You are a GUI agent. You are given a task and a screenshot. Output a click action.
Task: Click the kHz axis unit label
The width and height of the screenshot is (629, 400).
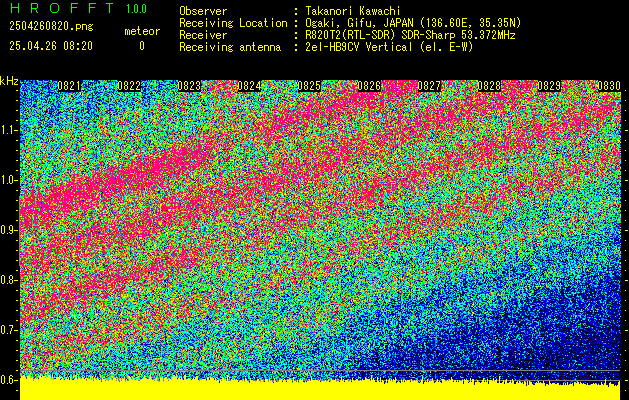[x=9, y=81]
